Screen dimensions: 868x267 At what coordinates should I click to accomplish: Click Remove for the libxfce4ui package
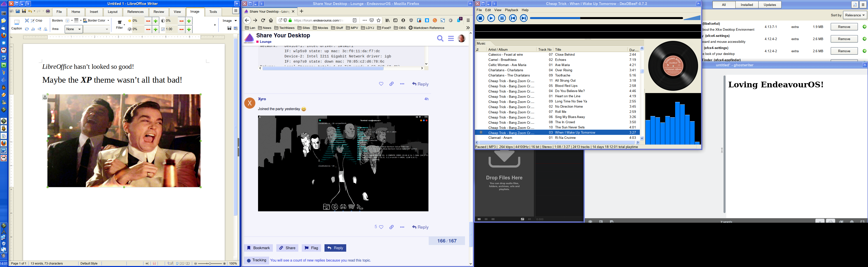[x=844, y=27]
